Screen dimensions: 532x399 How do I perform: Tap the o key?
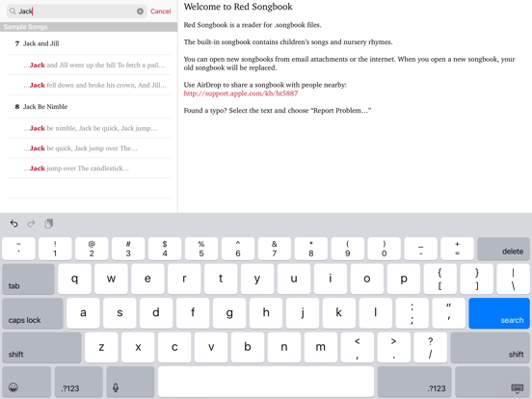tap(367, 279)
